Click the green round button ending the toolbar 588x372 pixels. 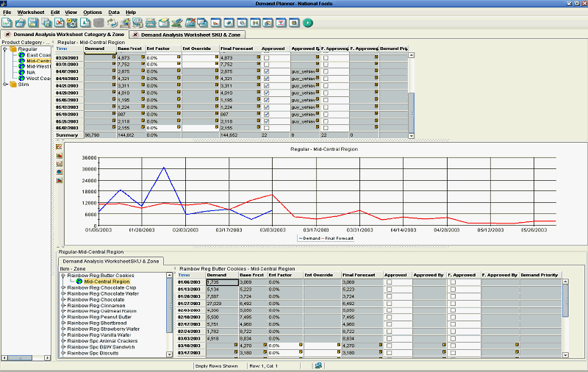point(308,23)
